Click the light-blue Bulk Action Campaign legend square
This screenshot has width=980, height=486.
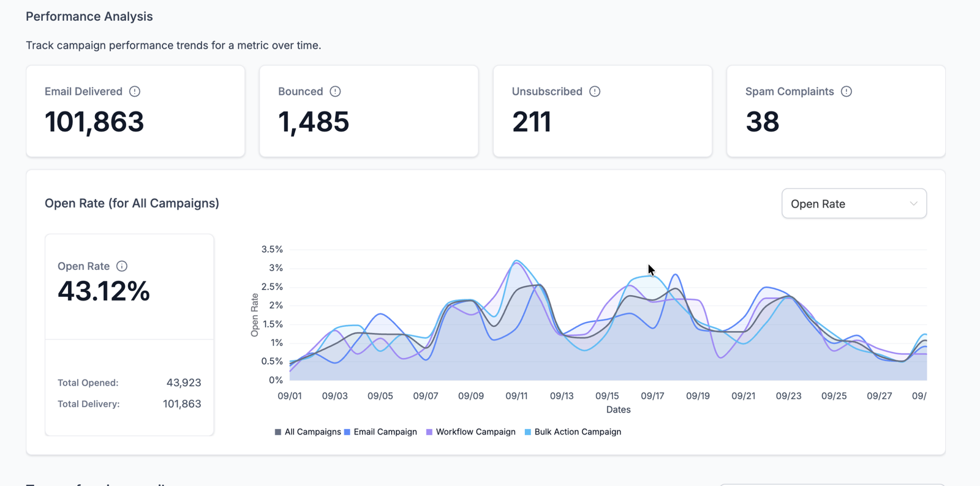tap(528, 432)
